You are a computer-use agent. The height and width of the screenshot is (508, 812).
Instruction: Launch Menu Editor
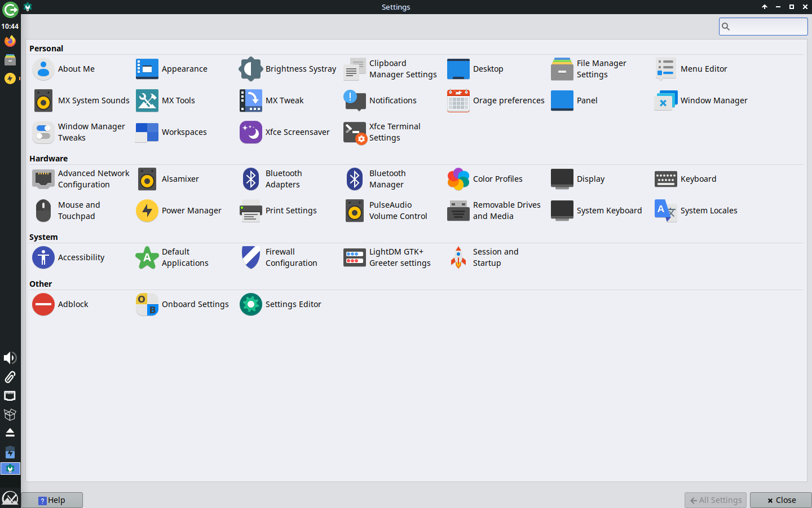691,69
